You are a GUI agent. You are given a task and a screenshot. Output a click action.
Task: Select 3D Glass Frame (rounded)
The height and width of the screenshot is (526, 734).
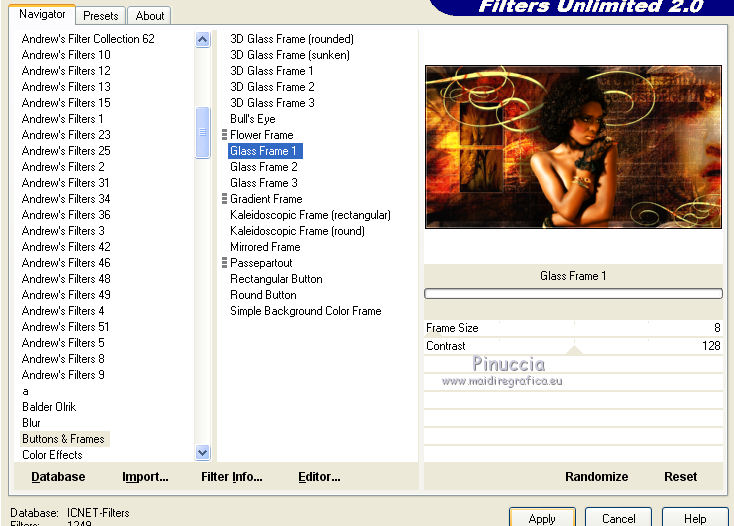click(292, 39)
